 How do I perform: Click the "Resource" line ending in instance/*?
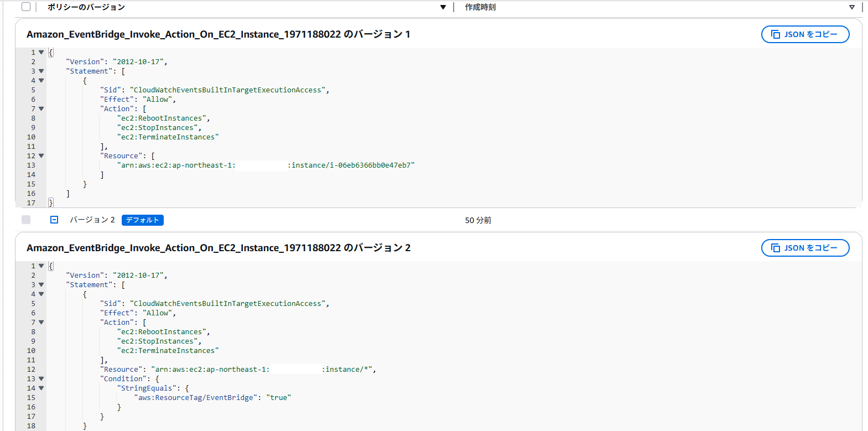(x=238, y=370)
